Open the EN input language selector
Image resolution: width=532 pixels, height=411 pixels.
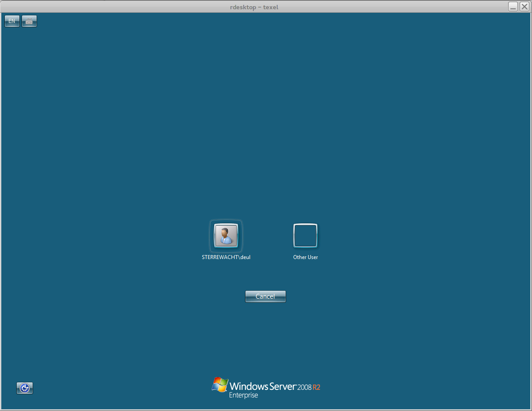click(x=12, y=21)
